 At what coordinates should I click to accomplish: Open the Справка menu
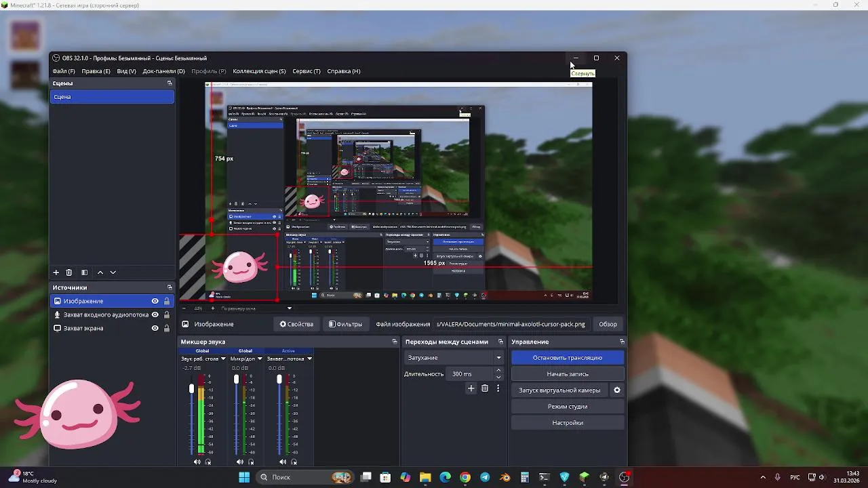344,71
